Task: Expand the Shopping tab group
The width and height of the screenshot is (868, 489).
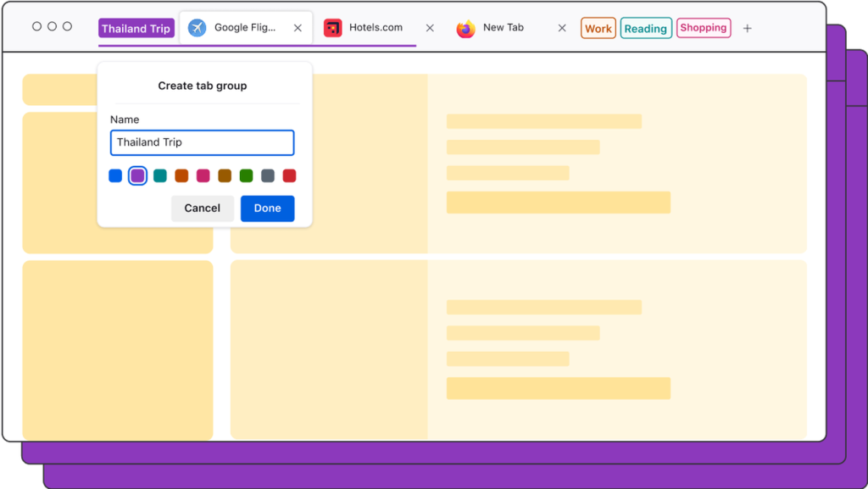Action: point(704,27)
